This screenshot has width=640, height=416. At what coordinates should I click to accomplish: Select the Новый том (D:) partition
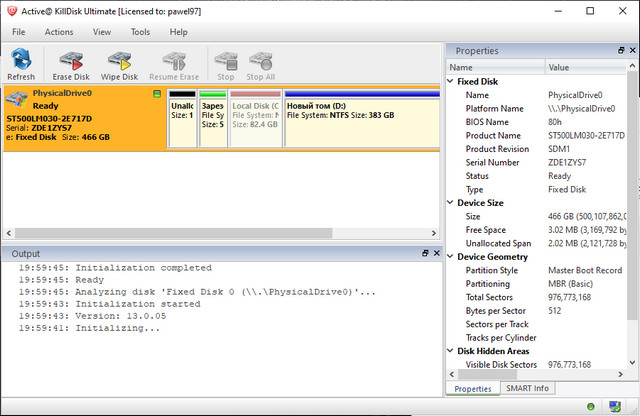(362, 118)
